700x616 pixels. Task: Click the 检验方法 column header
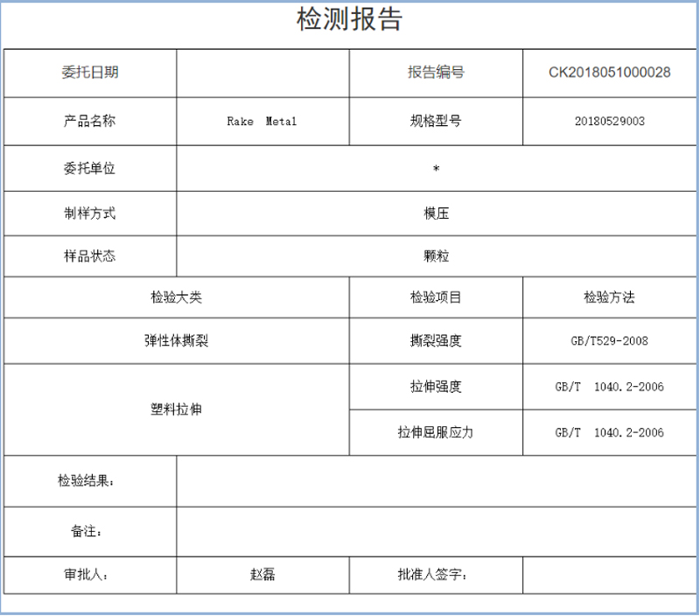pos(609,297)
